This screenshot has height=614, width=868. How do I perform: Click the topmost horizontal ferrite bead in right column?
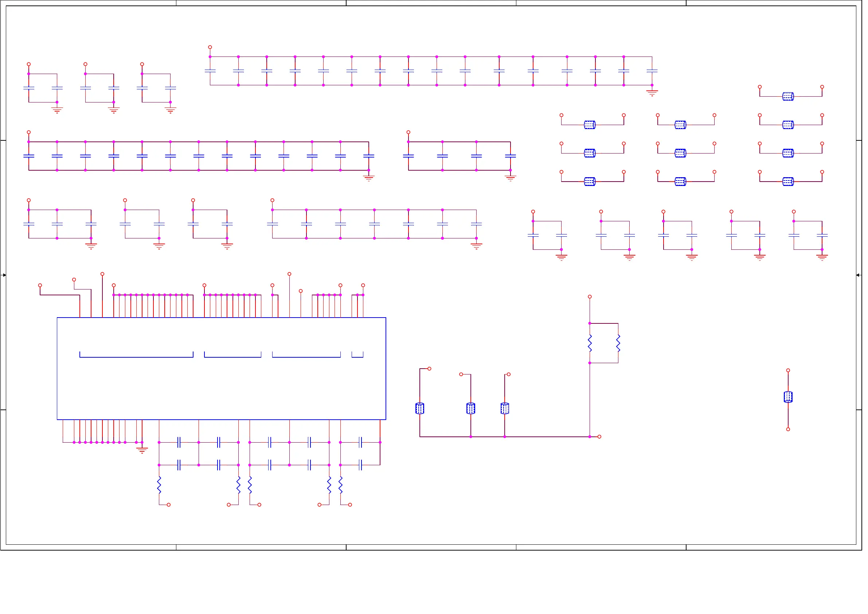click(x=788, y=97)
